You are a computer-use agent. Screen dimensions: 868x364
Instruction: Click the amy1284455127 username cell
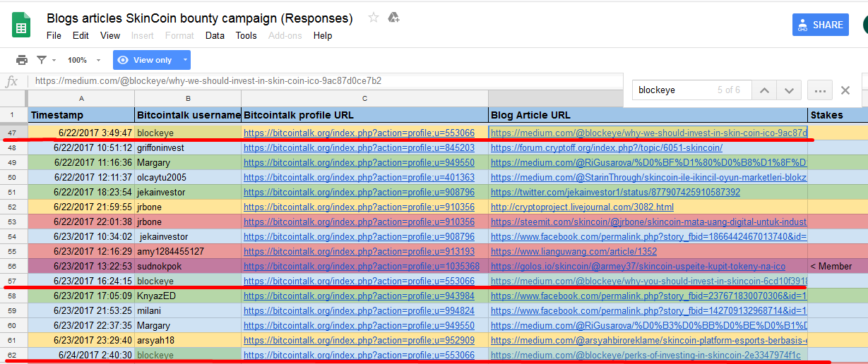(188, 251)
